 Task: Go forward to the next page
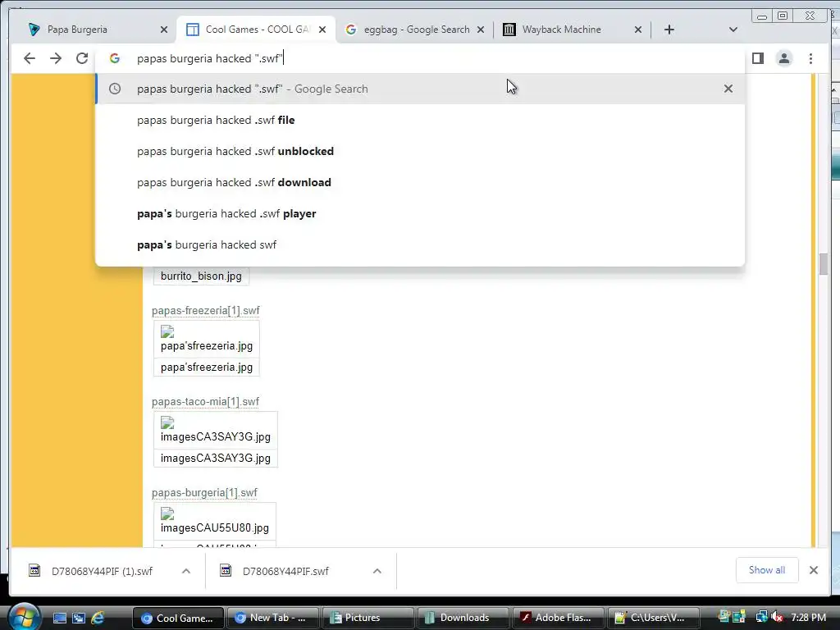point(56,58)
